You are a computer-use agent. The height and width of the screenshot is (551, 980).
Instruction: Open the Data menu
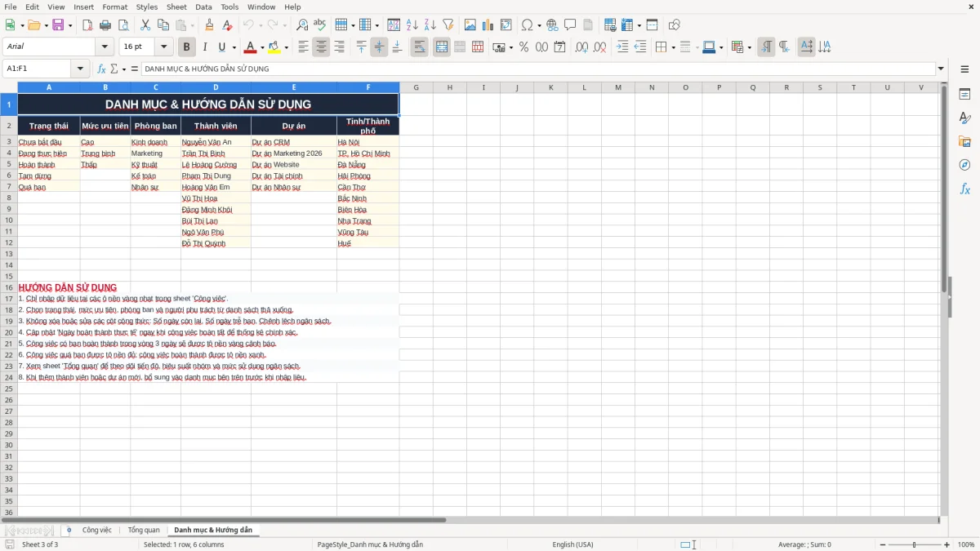pyautogui.click(x=203, y=7)
